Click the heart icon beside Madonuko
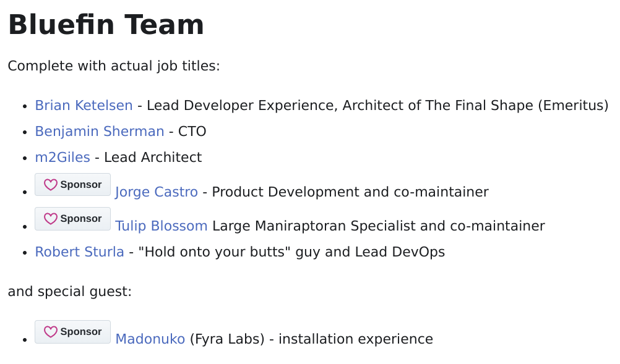This screenshot has height=364, width=620. click(51, 332)
